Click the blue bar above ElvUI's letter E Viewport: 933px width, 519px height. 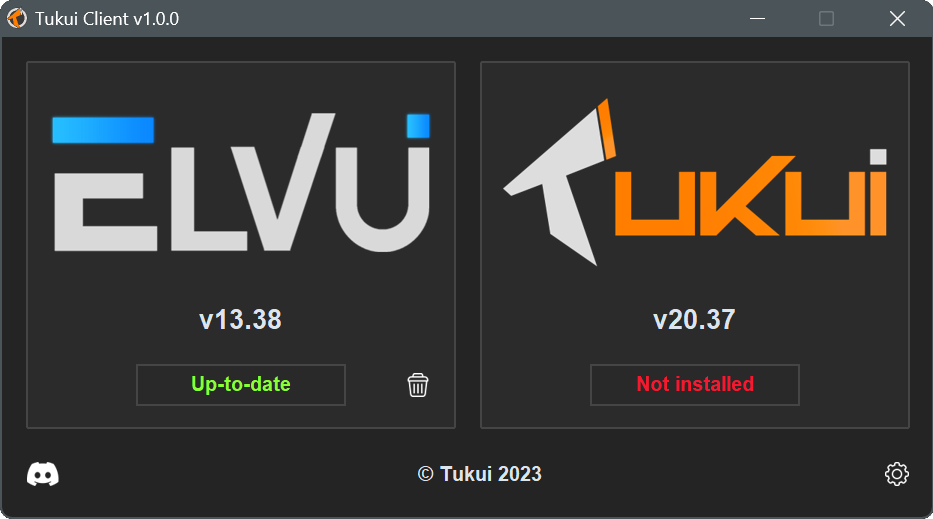(x=103, y=130)
